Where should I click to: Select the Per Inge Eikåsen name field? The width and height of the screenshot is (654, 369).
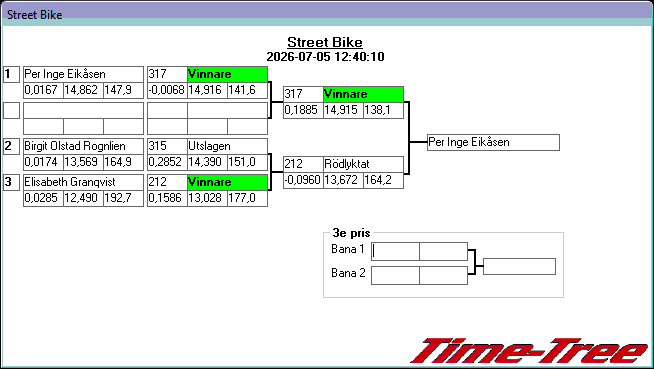coord(83,74)
